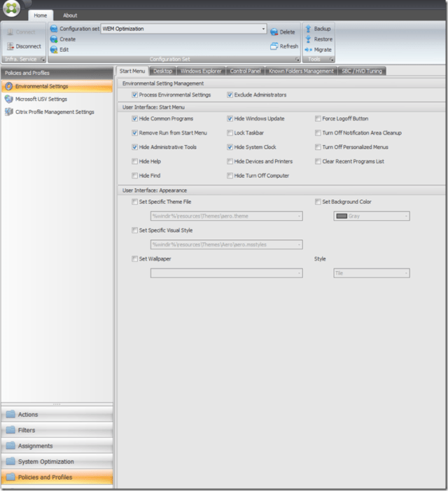Open the Infra. Service group launcher

43,60
